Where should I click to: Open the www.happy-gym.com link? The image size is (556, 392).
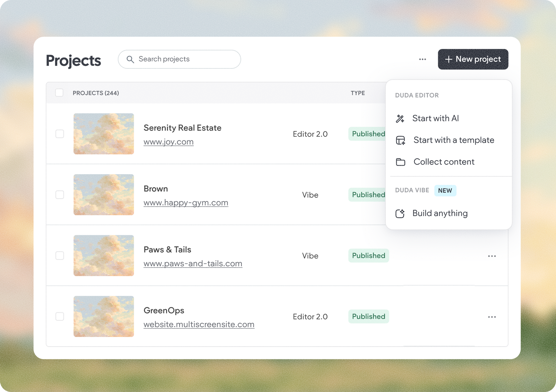[186, 203]
